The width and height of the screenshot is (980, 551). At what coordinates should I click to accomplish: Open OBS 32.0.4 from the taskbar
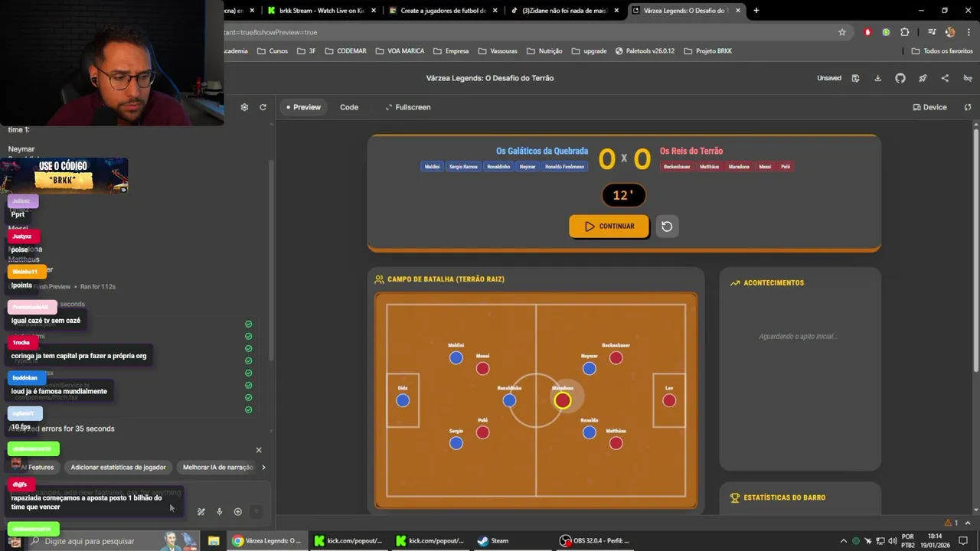(x=596, y=541)
